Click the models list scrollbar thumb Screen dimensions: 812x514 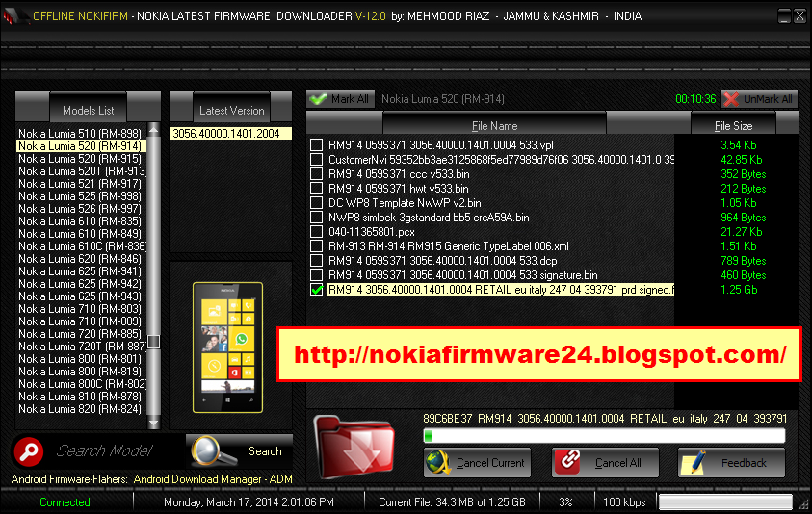point(154,342)
